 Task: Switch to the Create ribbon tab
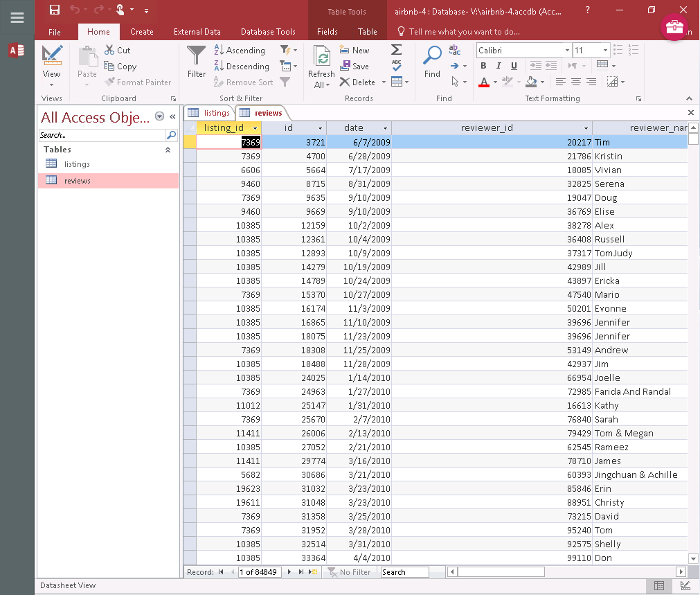[x=142, y=32]
